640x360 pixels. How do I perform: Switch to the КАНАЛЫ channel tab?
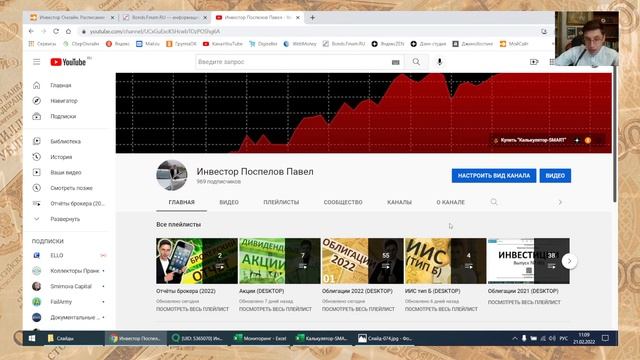pyautogui.click(x=399, y=202)
